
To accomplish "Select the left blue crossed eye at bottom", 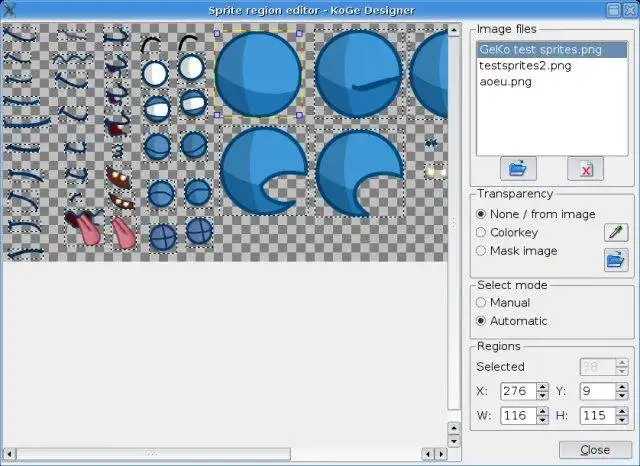I will click(162, 237).
